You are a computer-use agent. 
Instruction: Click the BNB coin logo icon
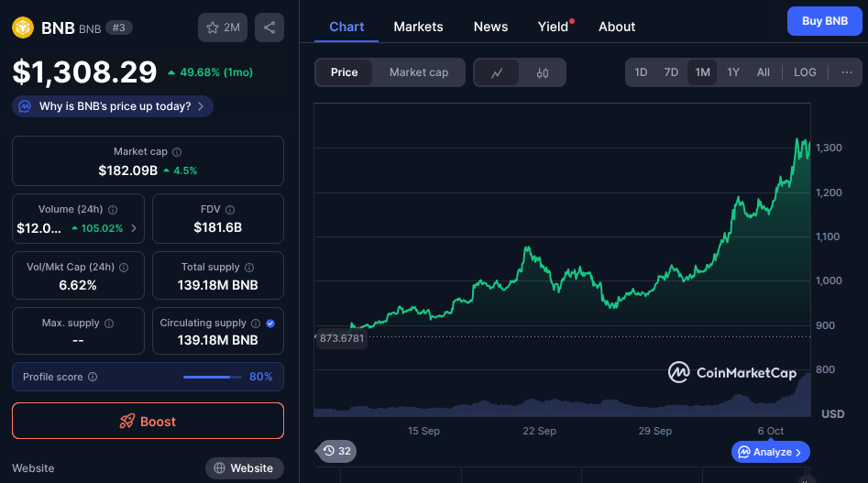tap(23, 27)
